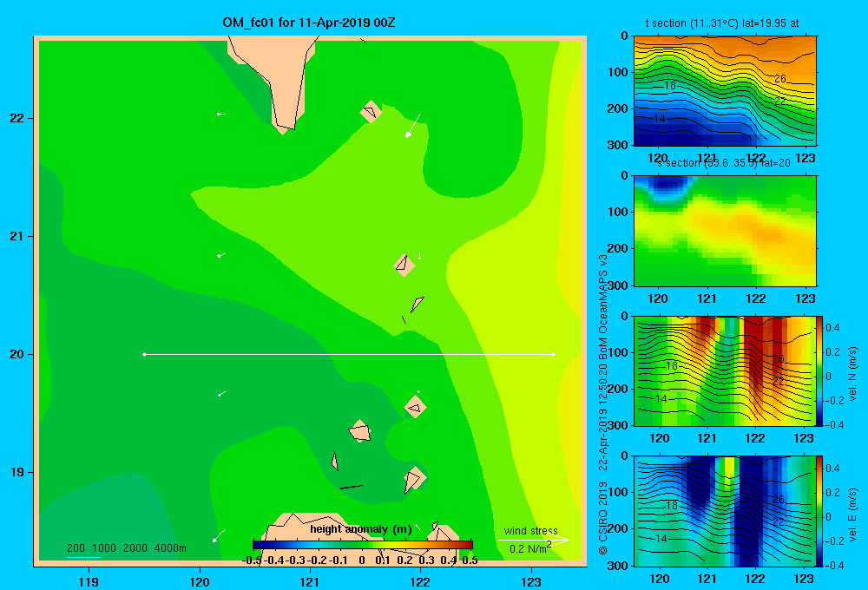Click the longitude label 123 on the map axis
Image resolution: width=868 pixels, height=590 pixels.
(x=531, y=581)
